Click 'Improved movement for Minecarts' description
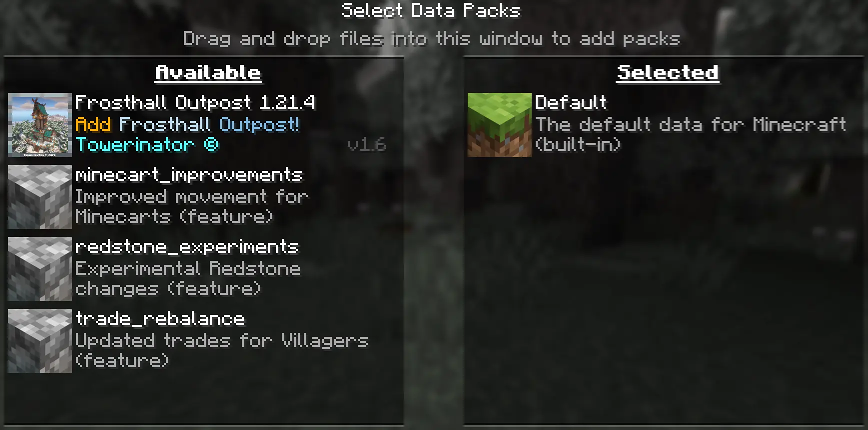The width and height of the screenshot is (868, 430). tap(192, 207)
